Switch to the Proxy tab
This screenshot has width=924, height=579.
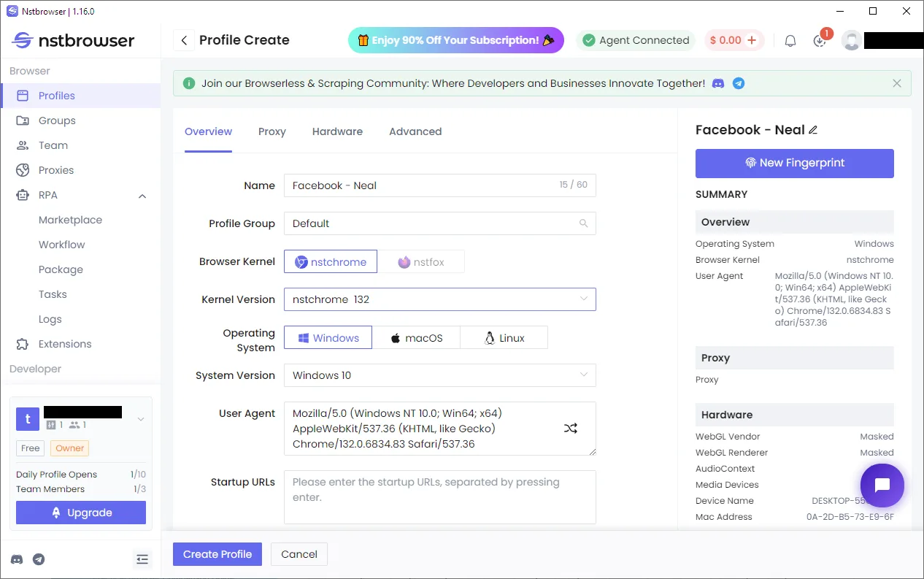272,131
